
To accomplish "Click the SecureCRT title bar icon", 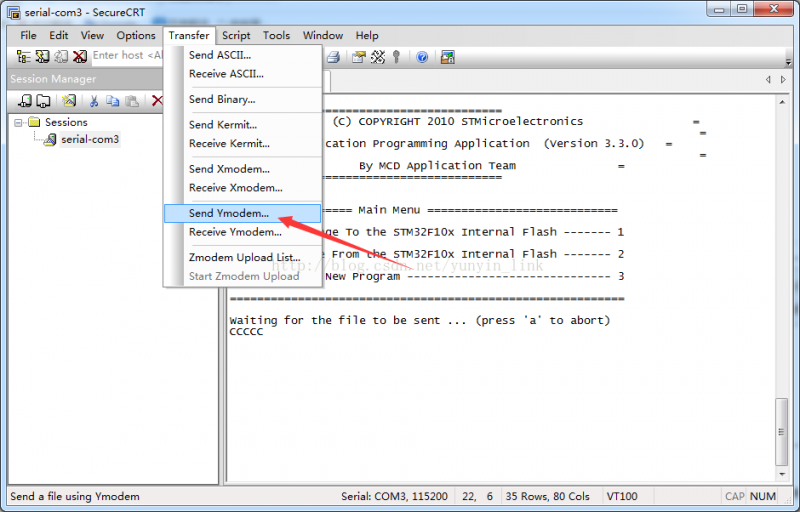I will (14, 12).
